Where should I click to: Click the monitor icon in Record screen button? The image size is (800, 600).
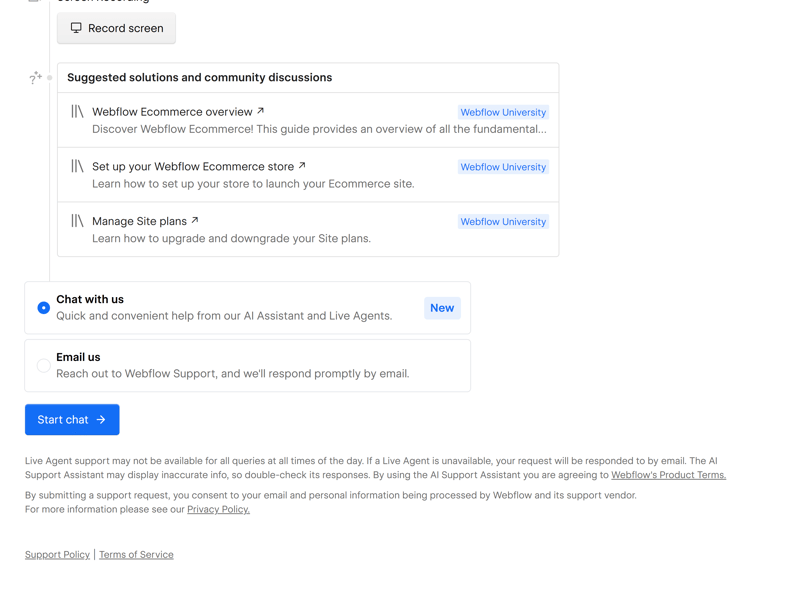coord(76,28)
